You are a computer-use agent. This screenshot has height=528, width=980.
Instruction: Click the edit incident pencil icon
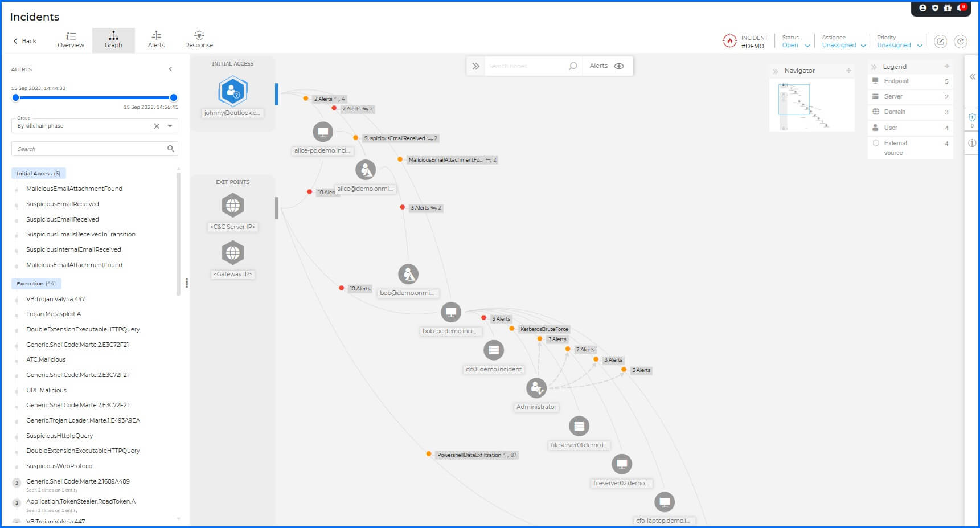940,41
